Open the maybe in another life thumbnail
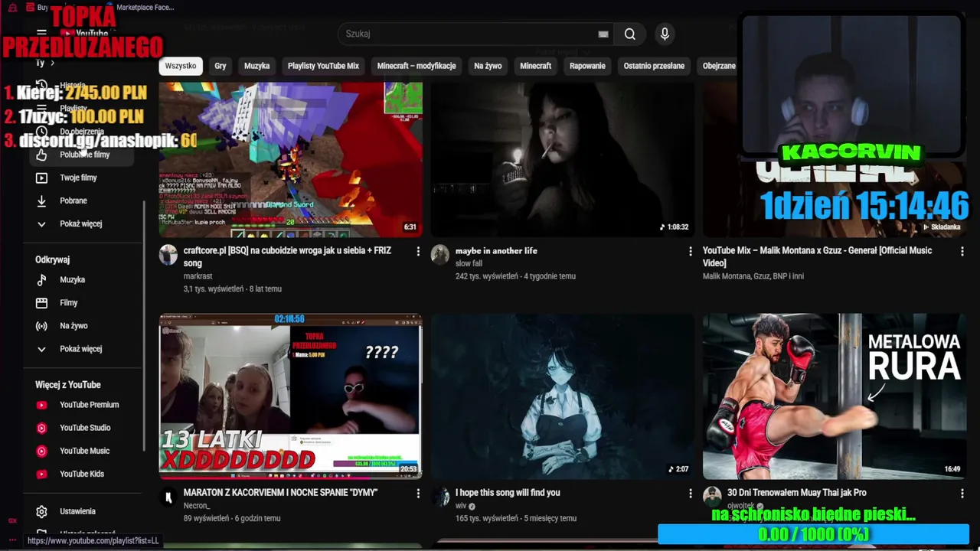980x551 pixels. pyautogui.click(x=562, y=159)
